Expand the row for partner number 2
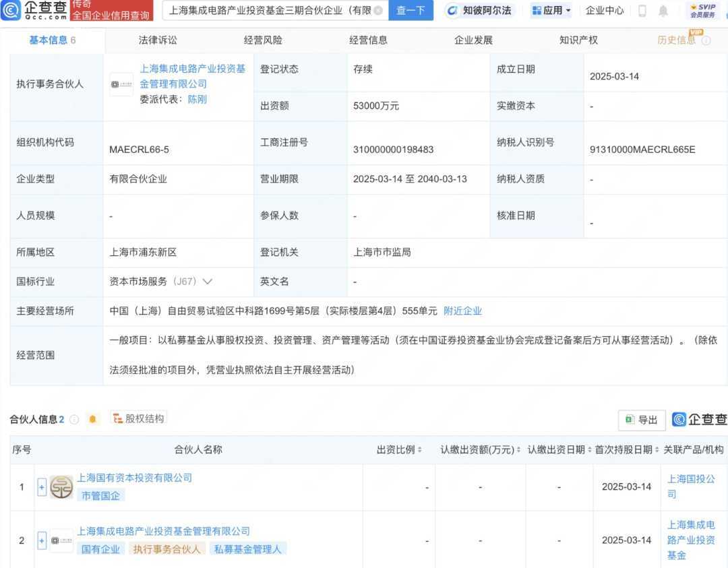 point(42,540)
